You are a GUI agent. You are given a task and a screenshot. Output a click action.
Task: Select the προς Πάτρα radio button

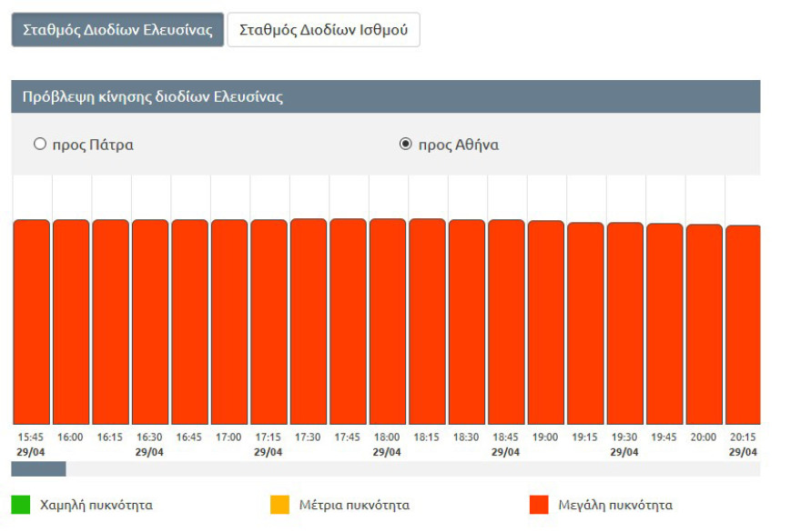[39, 145]
